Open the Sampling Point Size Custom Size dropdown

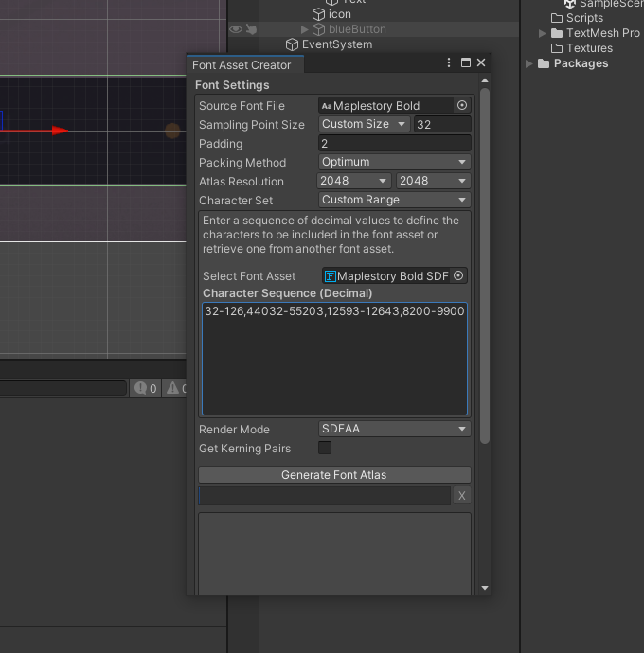(x=364, y=124)
